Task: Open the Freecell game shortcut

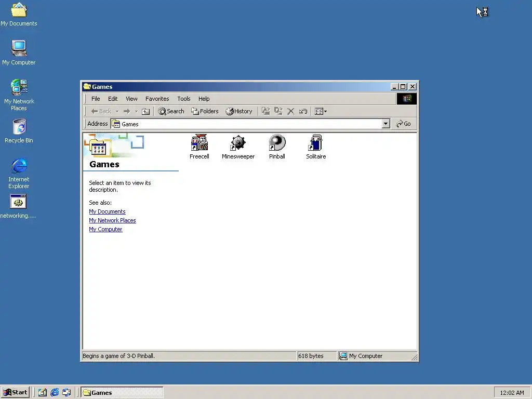Action: 199,147
